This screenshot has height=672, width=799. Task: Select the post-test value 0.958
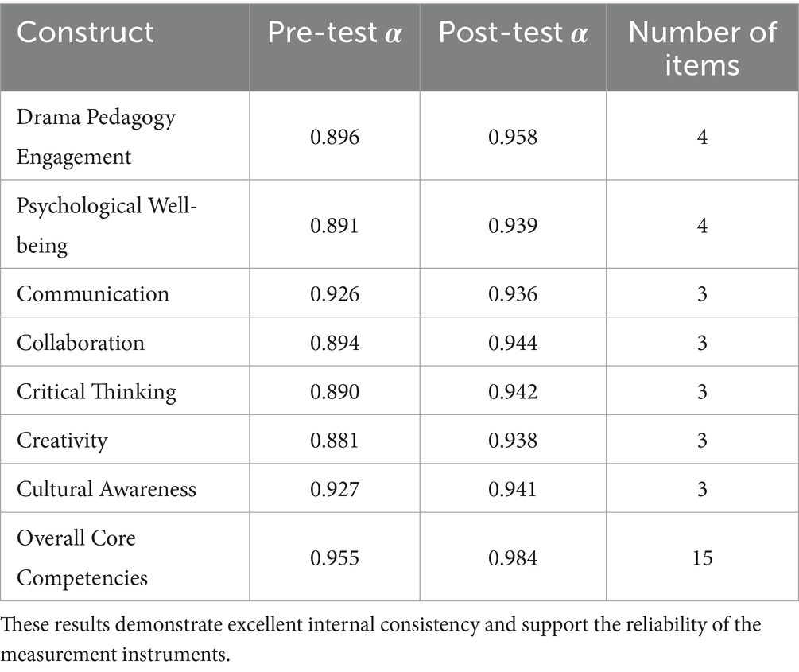click(x=513, y=138)
